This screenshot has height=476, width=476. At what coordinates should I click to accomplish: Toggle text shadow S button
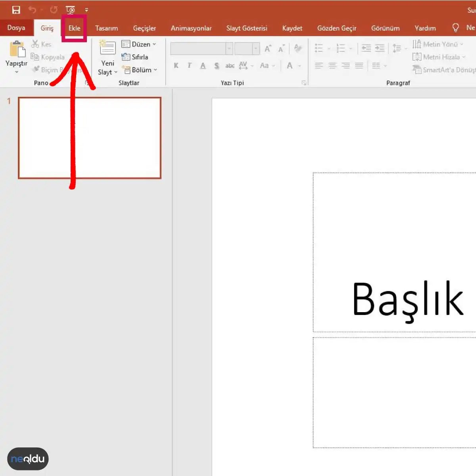[217, 65]
